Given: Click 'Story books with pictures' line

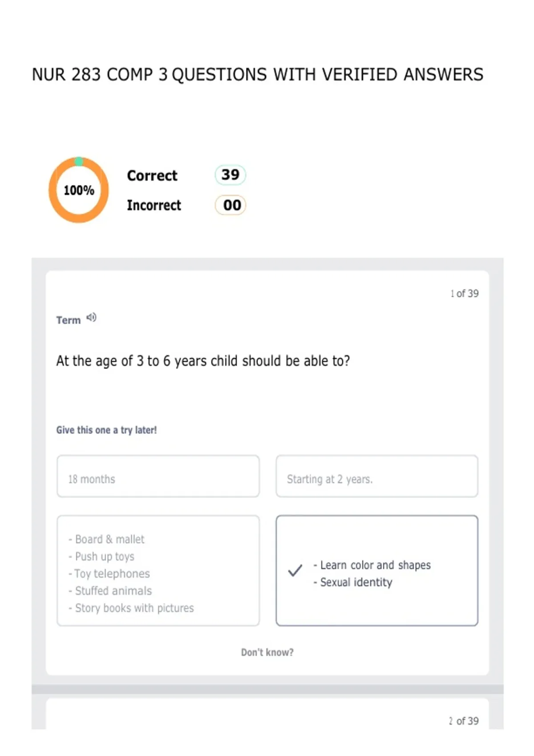Looking at the screenshot, I should (x=134, y=608).
